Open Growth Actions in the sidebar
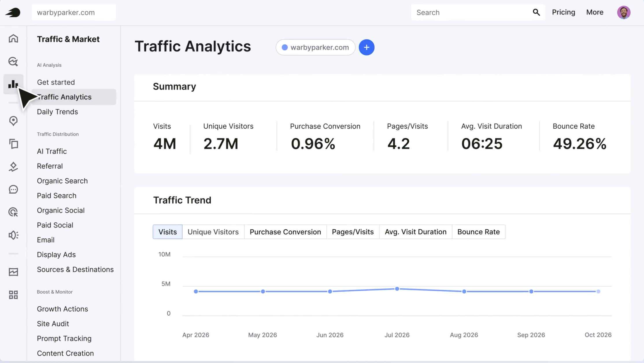Viewport: 644px width, 363px height. [x=62, y=309]
